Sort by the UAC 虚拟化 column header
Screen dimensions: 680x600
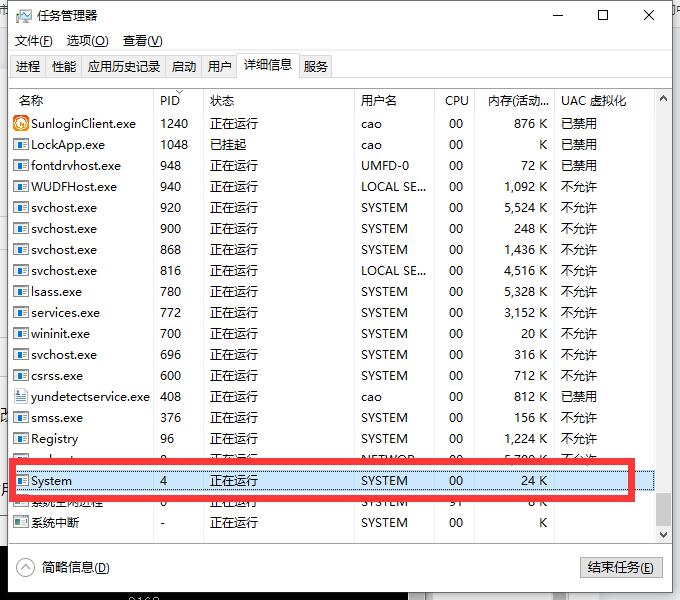604,101
